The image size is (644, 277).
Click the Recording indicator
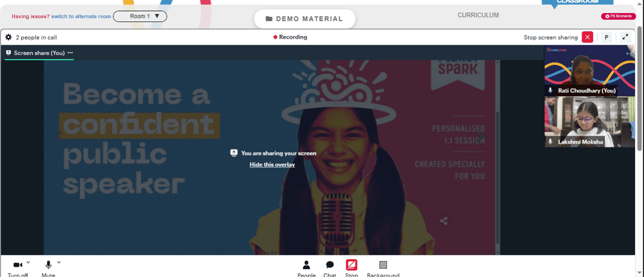(x=290, y=37)
